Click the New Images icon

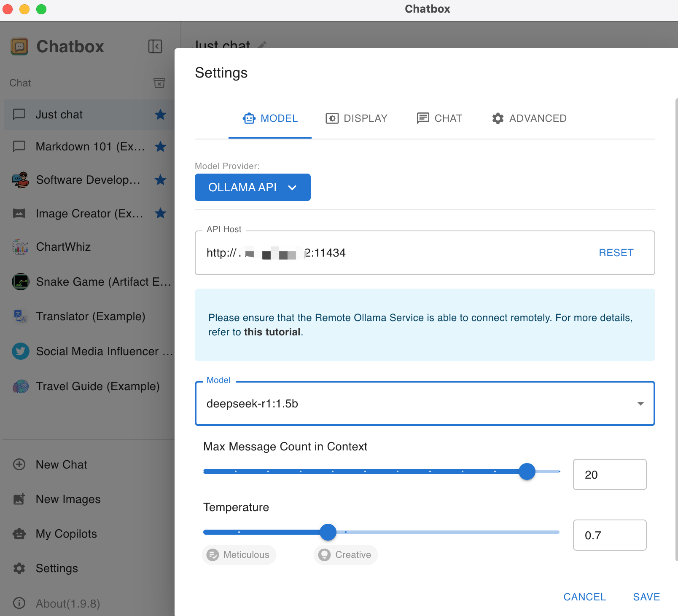(19, 499)
